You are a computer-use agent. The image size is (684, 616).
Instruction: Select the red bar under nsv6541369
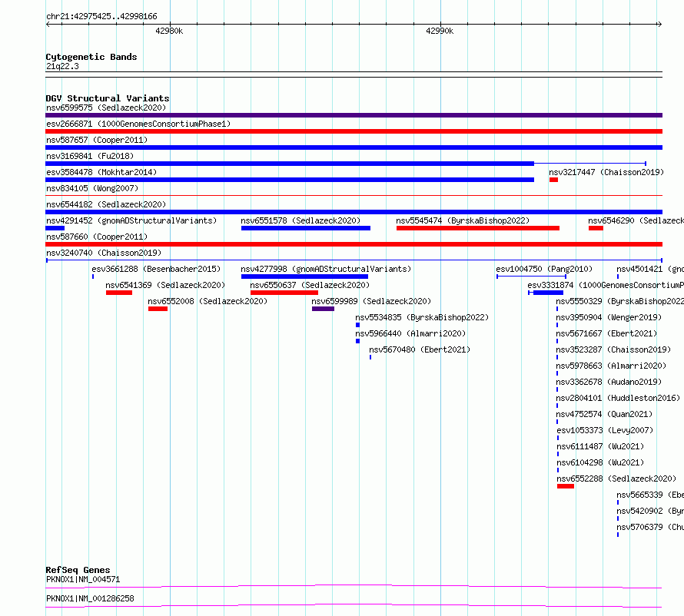click(x=119, y=293)
